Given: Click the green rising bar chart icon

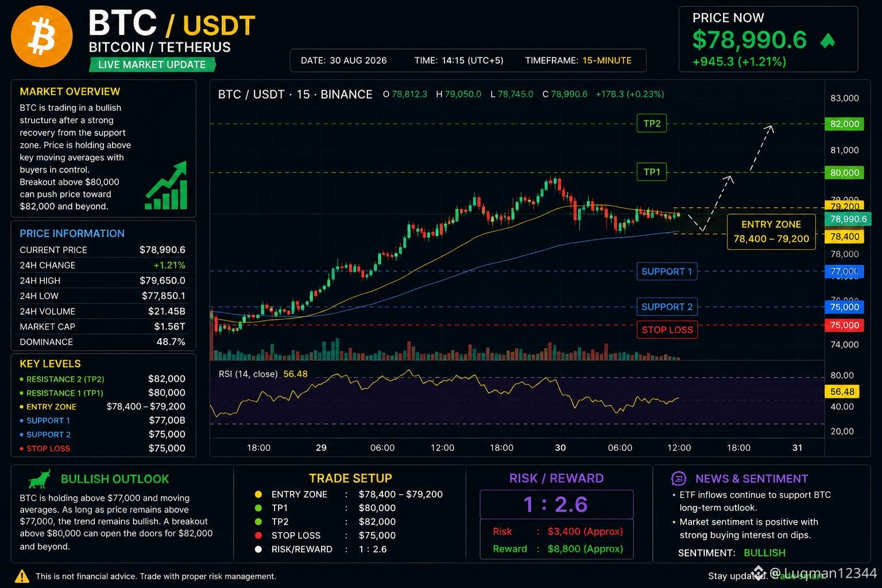Looking at the screenshot, I should [167, 185].
